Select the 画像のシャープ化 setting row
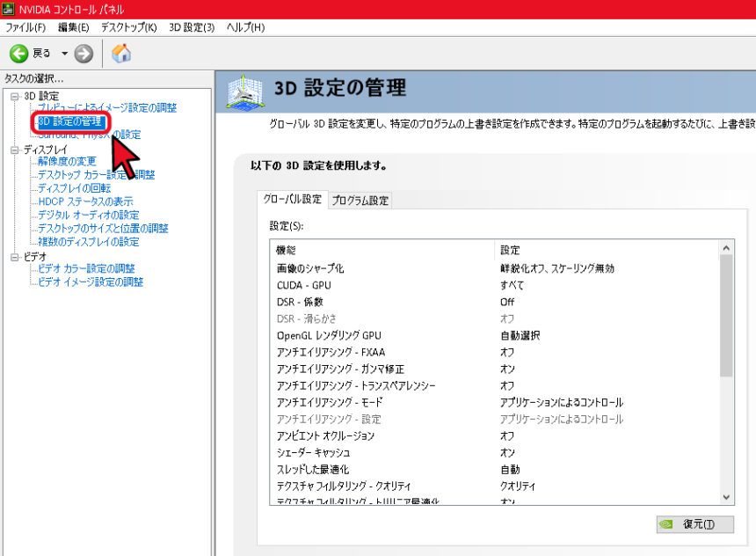Screen dimensions: 756x556 (495, 268)
